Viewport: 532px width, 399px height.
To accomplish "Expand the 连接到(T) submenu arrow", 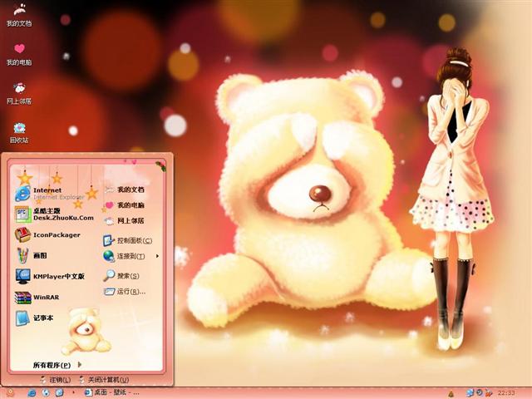I will click(x=157, y=256).
